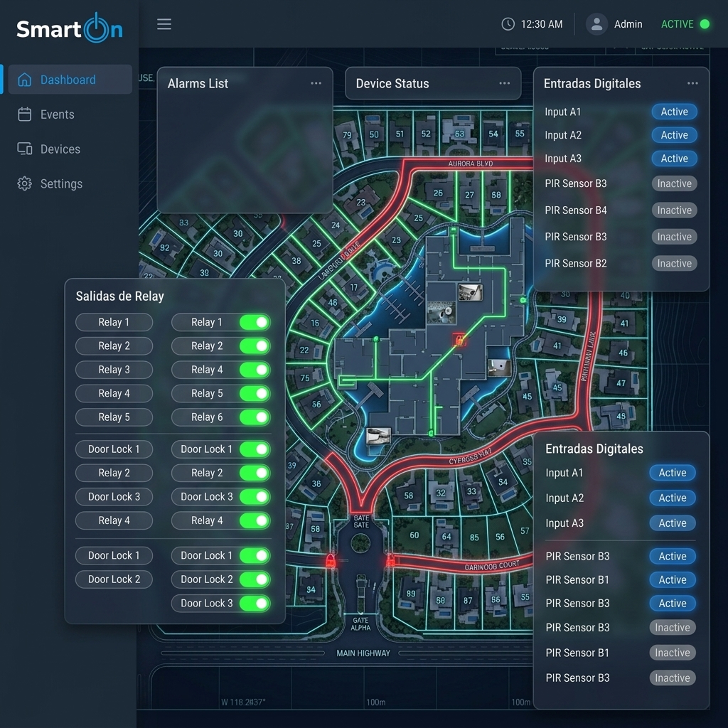Click red lock icon left of gate roundabout
Viewport: 728px width, 728px height.
click(330, 561)
